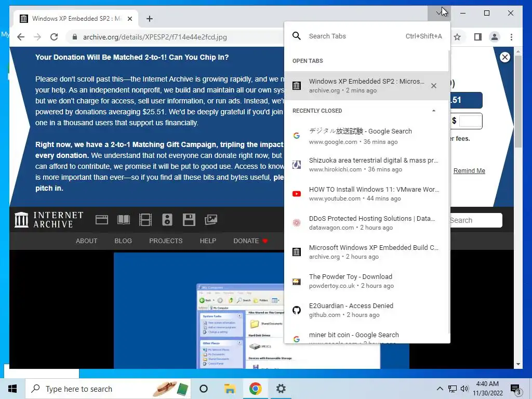Click the Internet Archive Search box
Image resolution: width=532 pixels, height=399 pixels.
pyautogui.click(x=476, y=220)
